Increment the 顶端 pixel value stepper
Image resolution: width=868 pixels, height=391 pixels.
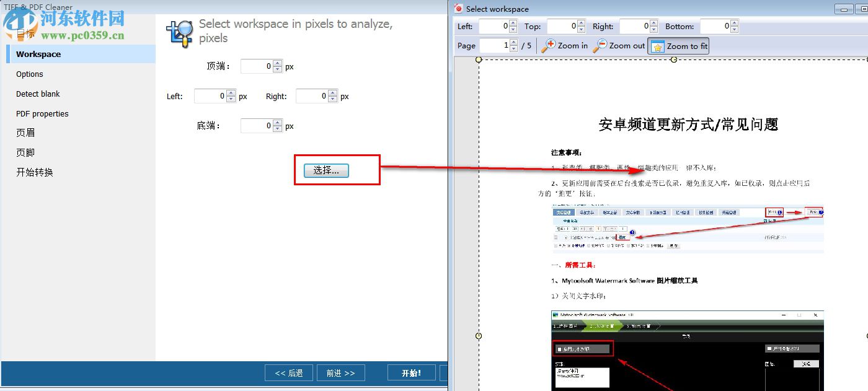[x=277, y=63]
